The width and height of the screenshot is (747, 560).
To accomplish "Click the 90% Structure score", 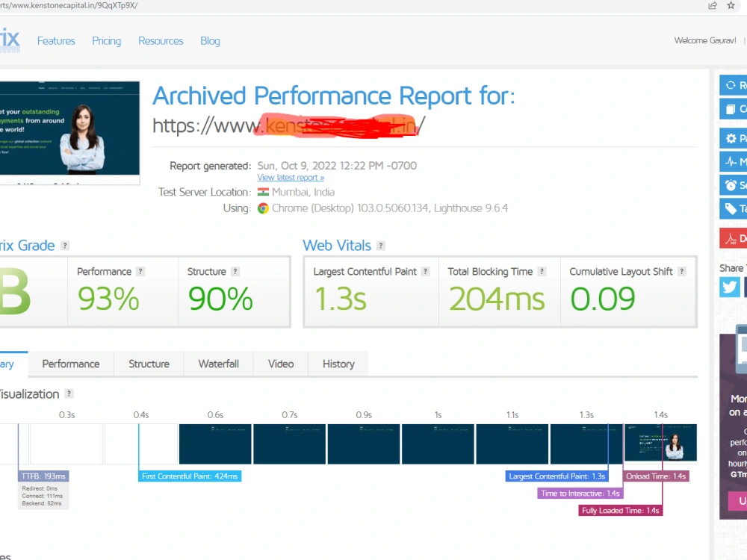I will pos(220,299).
